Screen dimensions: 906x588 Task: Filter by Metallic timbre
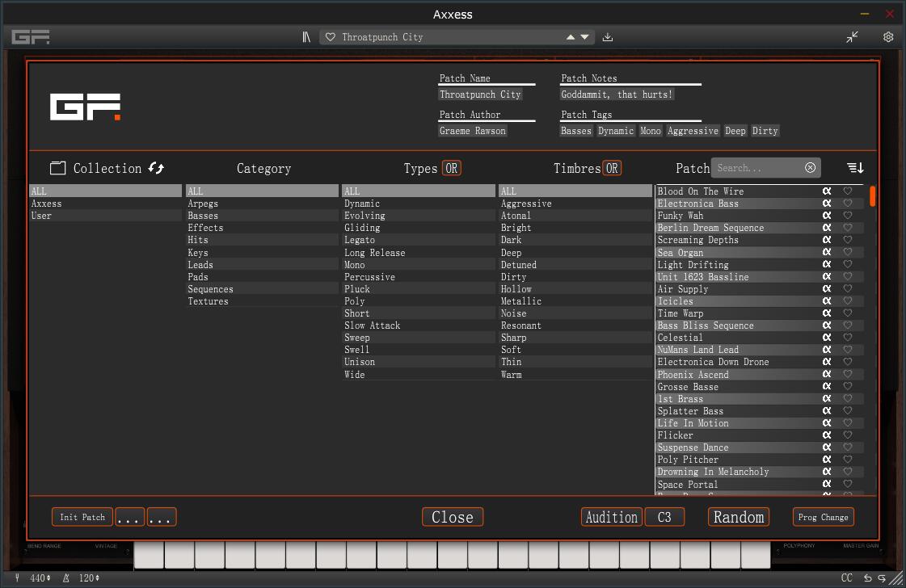pyautogui.click(x=575, y=301)
